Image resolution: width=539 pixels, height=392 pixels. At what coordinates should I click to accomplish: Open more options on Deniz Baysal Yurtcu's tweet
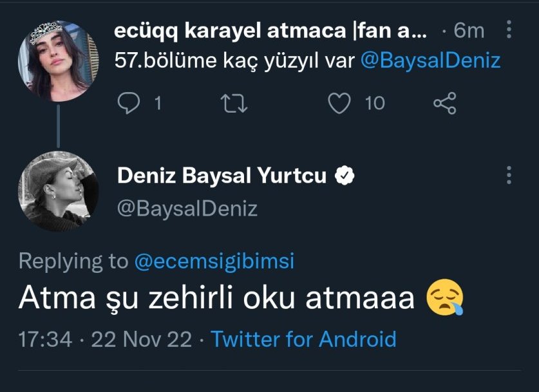(x=509, y=175)
